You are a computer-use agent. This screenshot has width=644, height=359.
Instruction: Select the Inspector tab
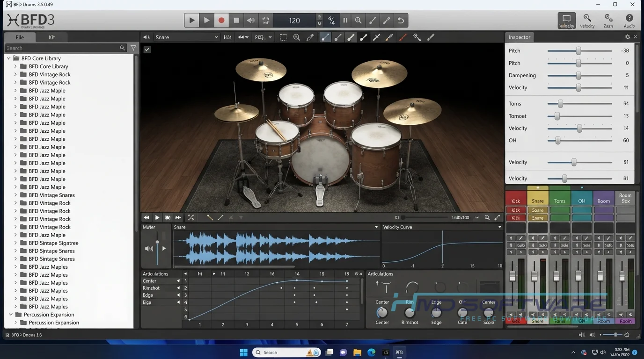tap(520, 37)
